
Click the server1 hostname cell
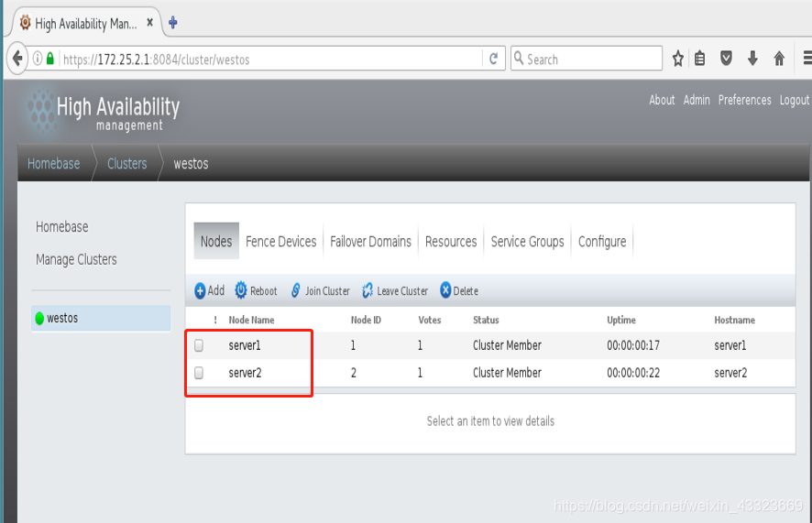(x=730, y=345)
